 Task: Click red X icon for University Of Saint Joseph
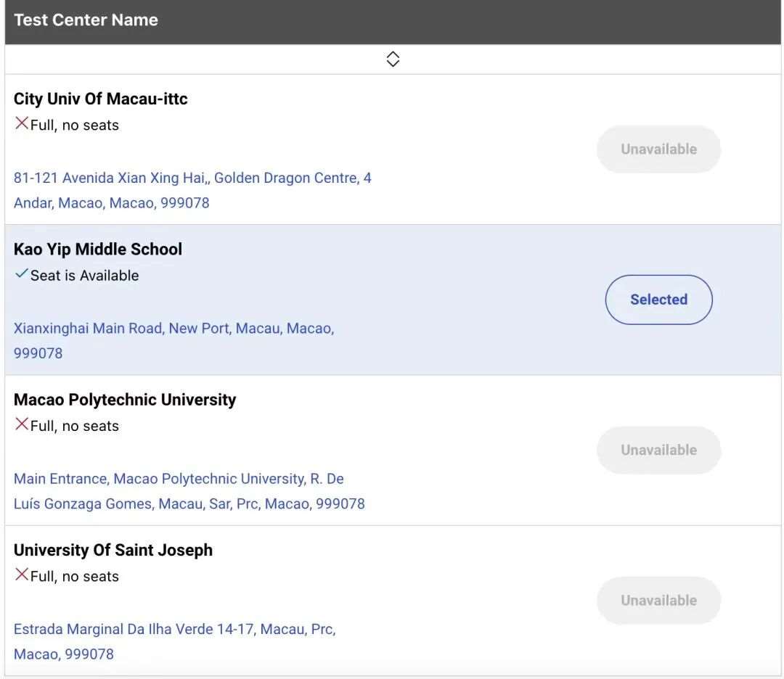click(22, 575)
